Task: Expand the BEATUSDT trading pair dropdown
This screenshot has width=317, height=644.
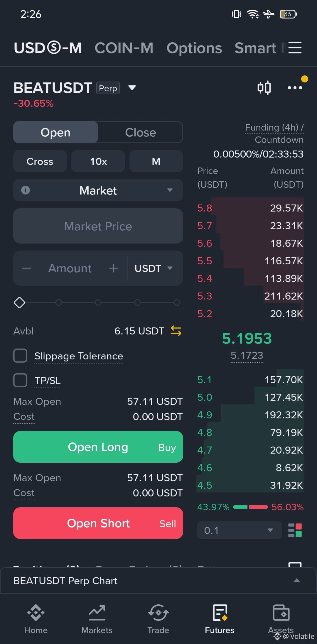Action: click(132, 88)
